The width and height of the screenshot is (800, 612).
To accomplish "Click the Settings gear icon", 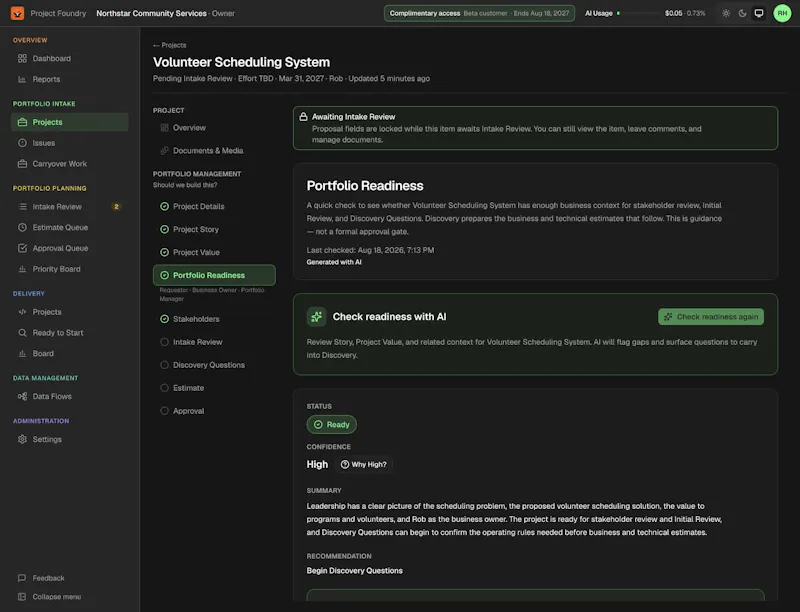I will click(x=22, y=440).
